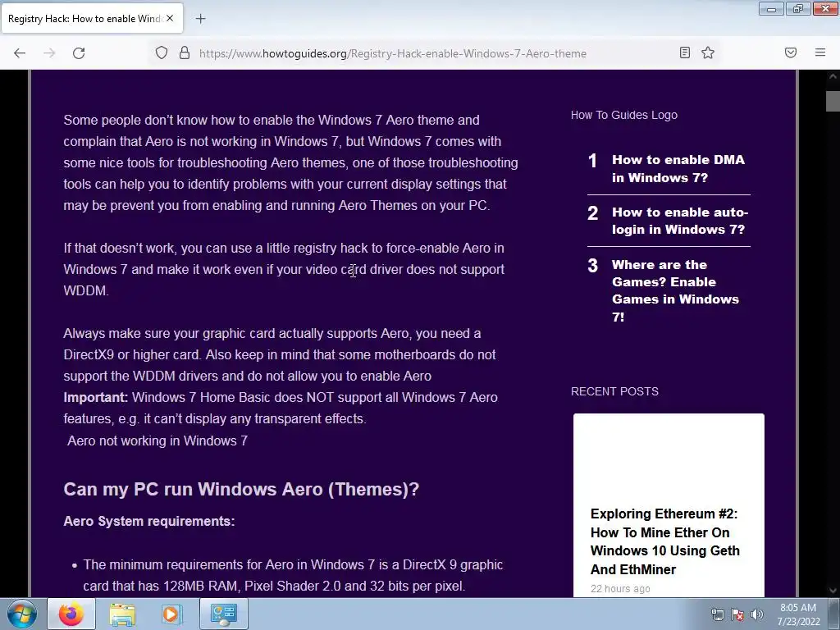Select the Registry Hack browser tab
This screenshot has height=630, width=840.
(92, 19)
